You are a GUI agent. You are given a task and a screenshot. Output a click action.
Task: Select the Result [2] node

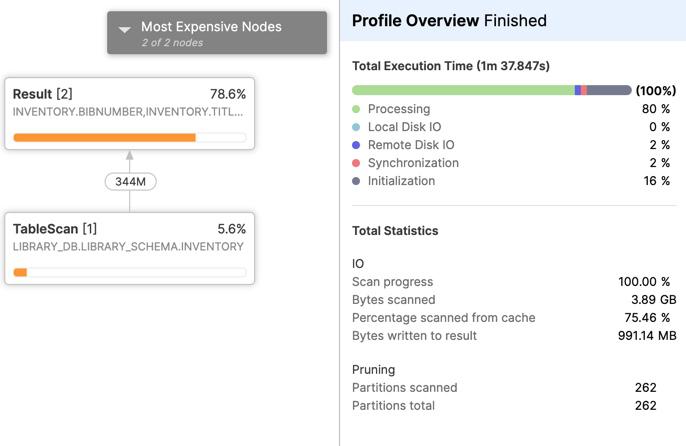pyautogui.click(x=129, y=112)
